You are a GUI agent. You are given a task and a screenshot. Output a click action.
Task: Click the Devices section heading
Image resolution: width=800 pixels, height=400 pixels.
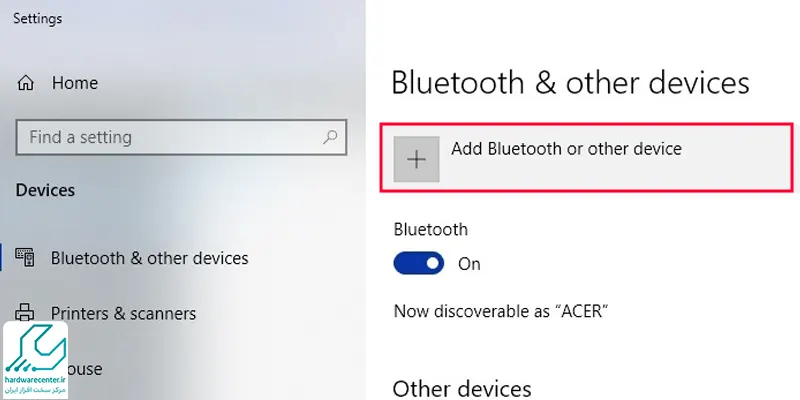coord(45,190)
